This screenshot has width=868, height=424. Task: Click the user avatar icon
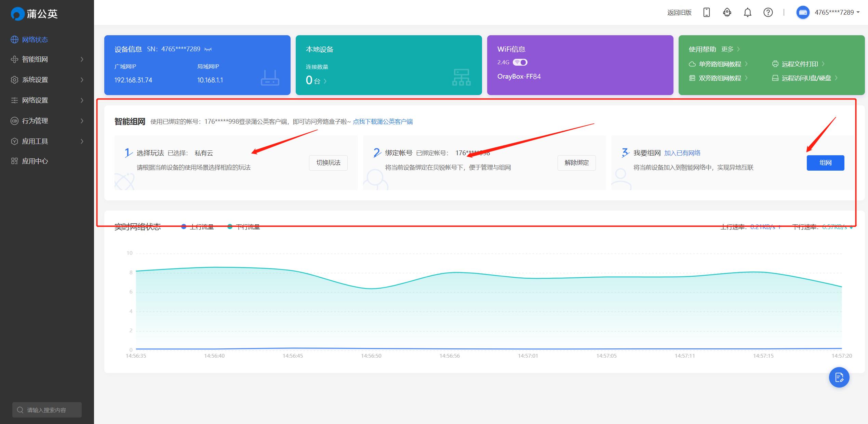point(802,13)
